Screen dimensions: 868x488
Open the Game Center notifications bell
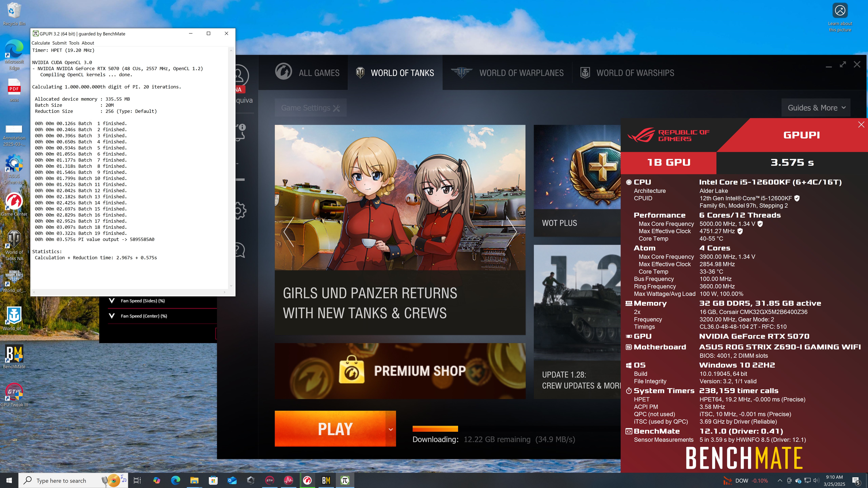point(241,133)
